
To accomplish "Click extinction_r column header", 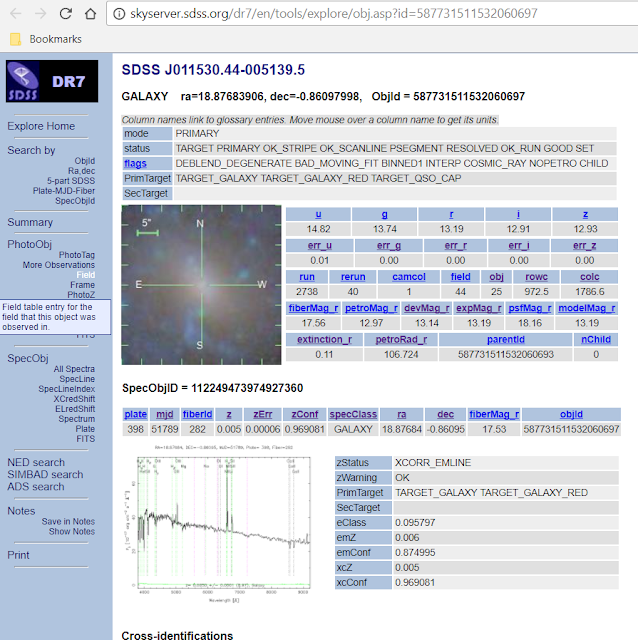I will click(324, 340).
